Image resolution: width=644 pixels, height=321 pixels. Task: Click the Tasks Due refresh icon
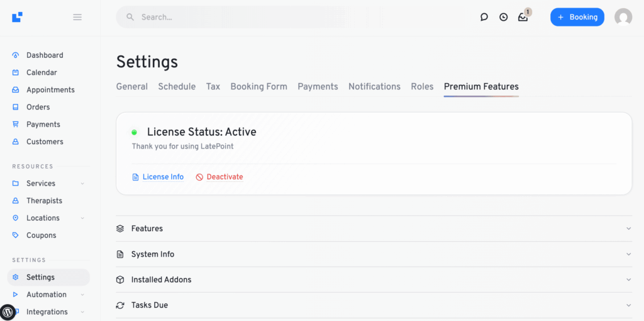[x=120, y=305]
